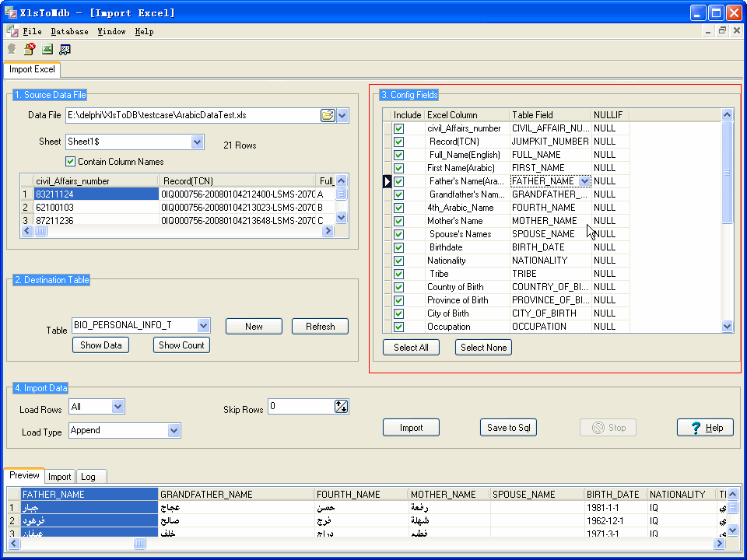Select source cell 83211124

96,194
